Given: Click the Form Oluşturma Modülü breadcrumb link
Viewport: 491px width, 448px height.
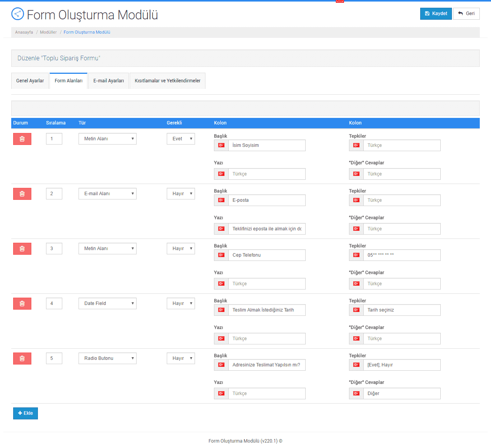Looking at the screenshot, I should pos(87,32).
